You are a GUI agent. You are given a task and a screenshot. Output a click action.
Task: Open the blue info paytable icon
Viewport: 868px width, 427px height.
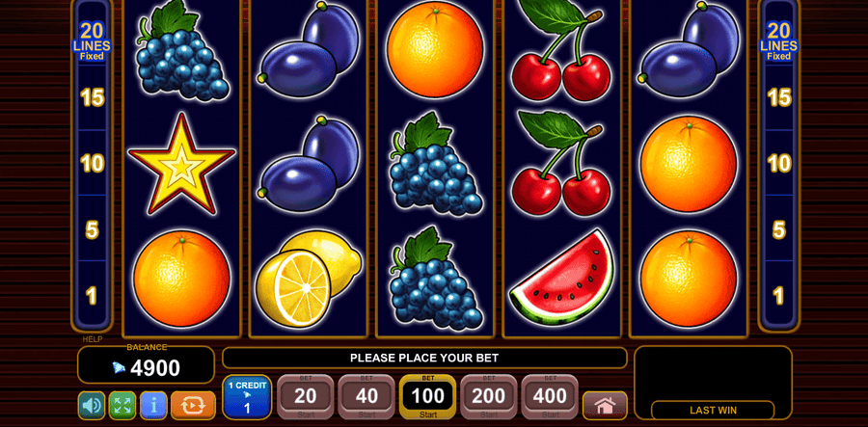click(x=153, y=406)
